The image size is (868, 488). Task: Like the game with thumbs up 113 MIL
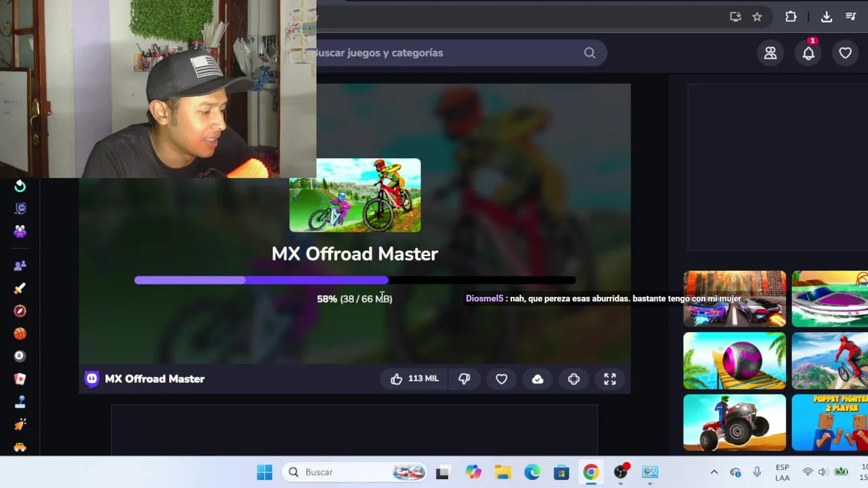(414, 379)
